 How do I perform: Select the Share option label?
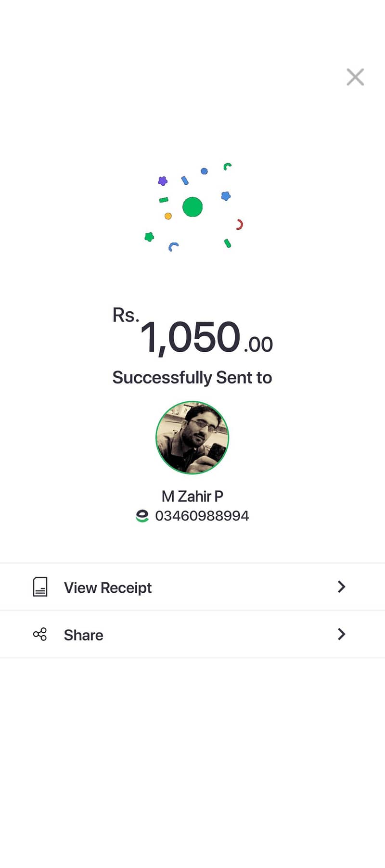(x=84, y=635)
